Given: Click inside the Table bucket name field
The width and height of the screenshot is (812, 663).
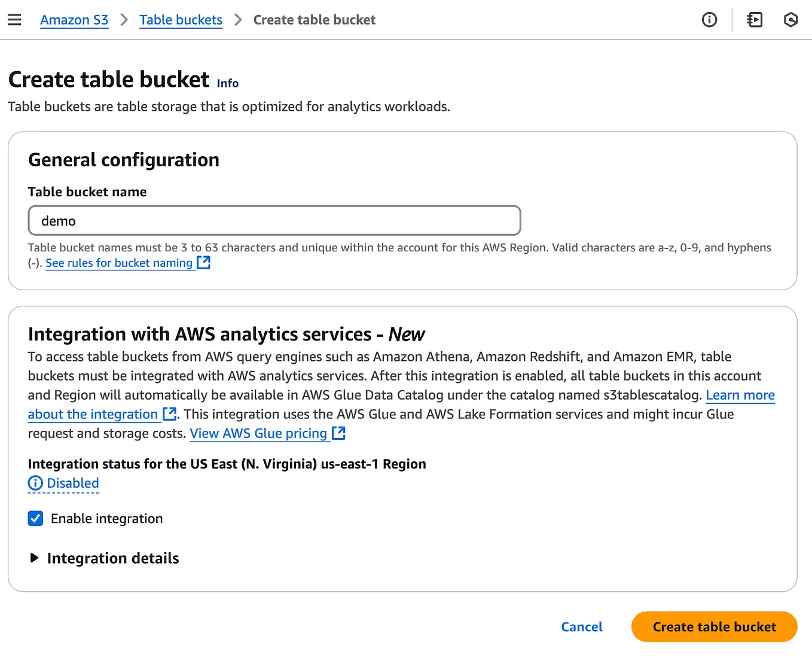Looking at the screenshot, I should coord(274,220).
